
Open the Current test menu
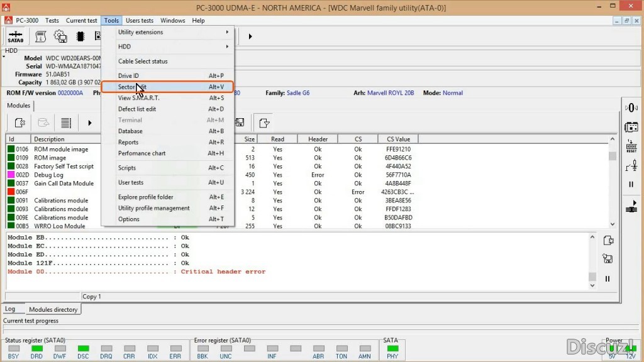pos(81,21)
